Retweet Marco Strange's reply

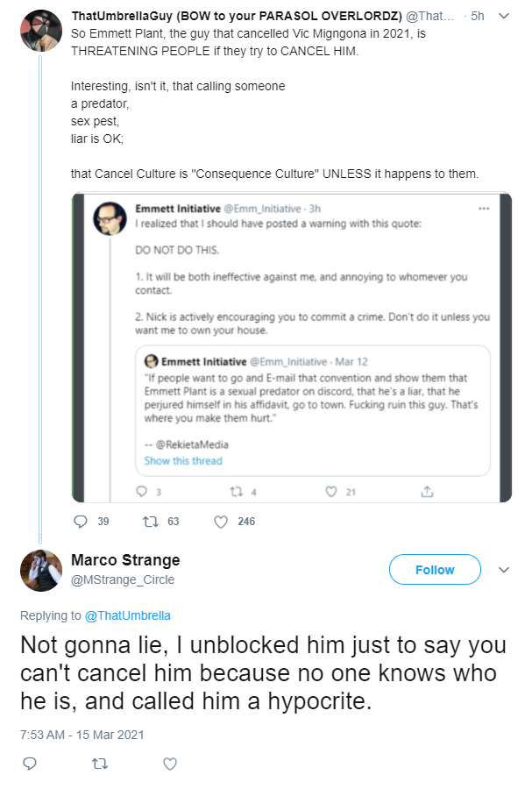(100, 764)
